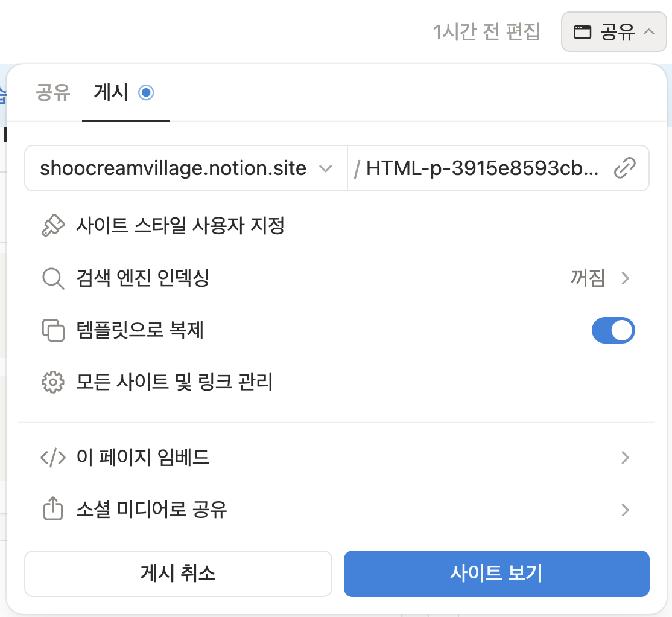The width and height of the screenshot is (672, 617).
Task: Click the blue published indicator dot
Action: click(146, 92)
